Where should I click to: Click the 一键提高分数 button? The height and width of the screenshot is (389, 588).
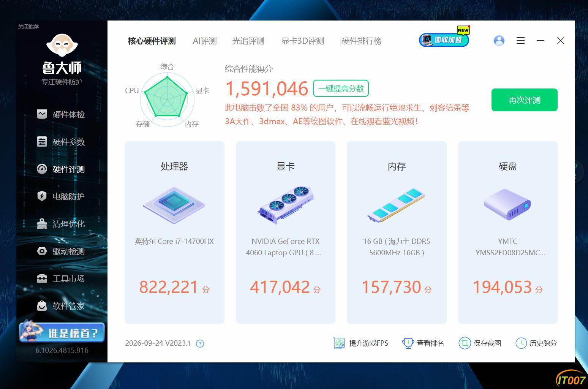(x=341, y=89)
